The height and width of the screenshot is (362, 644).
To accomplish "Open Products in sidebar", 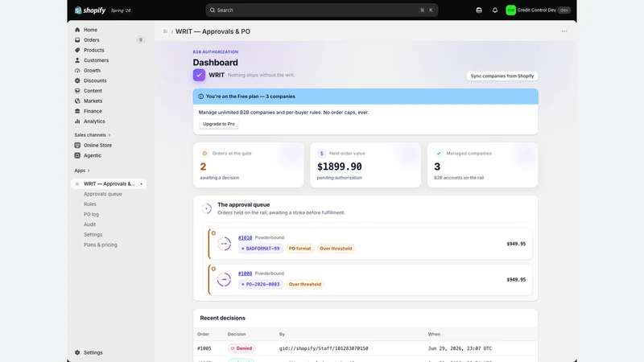I will tap(93, 50).
